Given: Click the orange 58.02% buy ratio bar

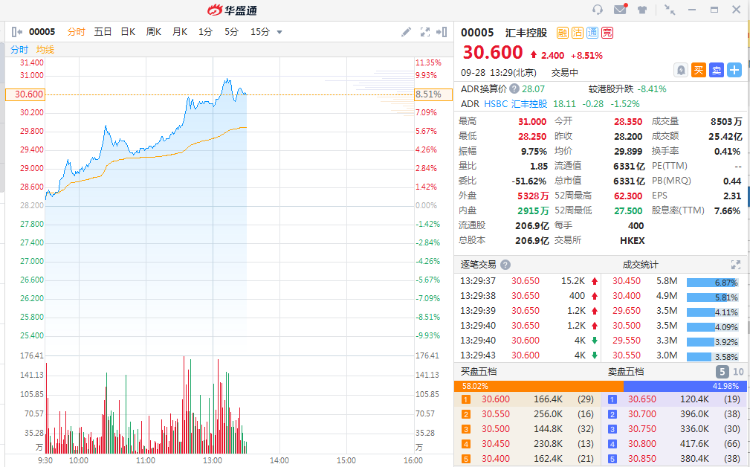Looking at the screenshot, I should (x=539, y=386).
